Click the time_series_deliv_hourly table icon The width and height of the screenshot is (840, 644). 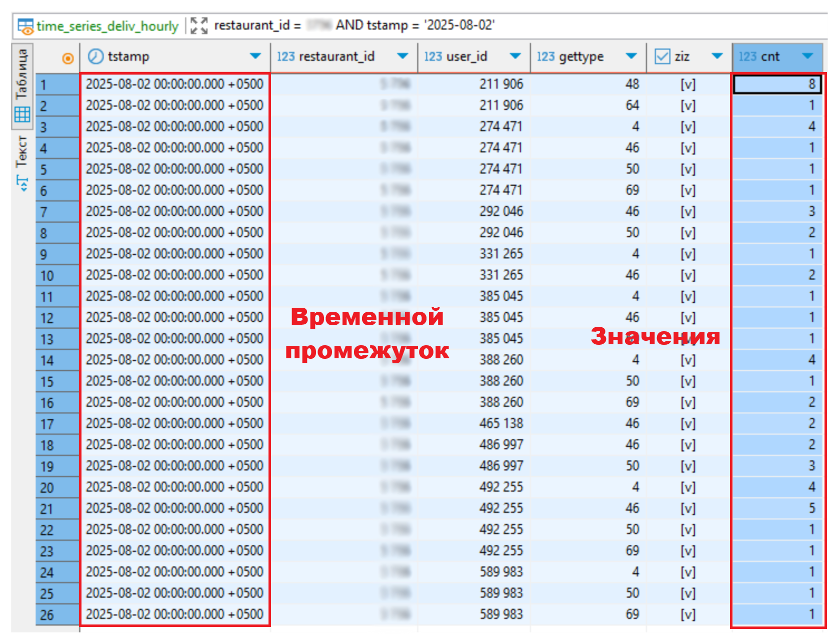(x=25, y=26)
